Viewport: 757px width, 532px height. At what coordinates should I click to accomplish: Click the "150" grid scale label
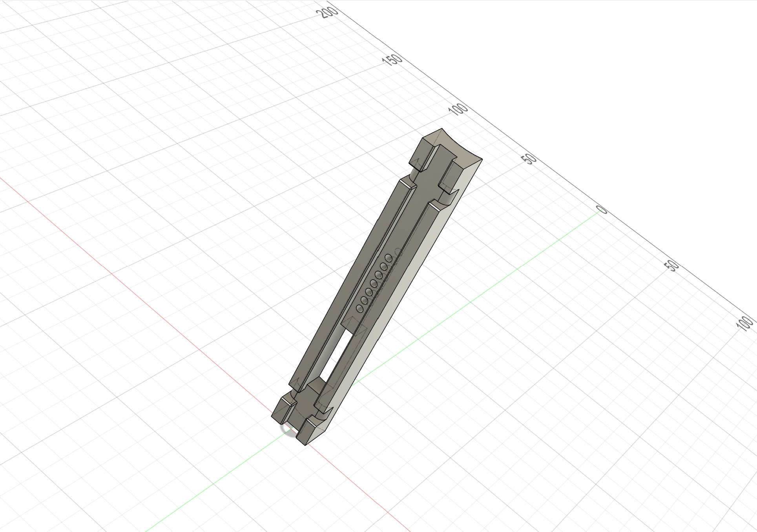(392, 60)
